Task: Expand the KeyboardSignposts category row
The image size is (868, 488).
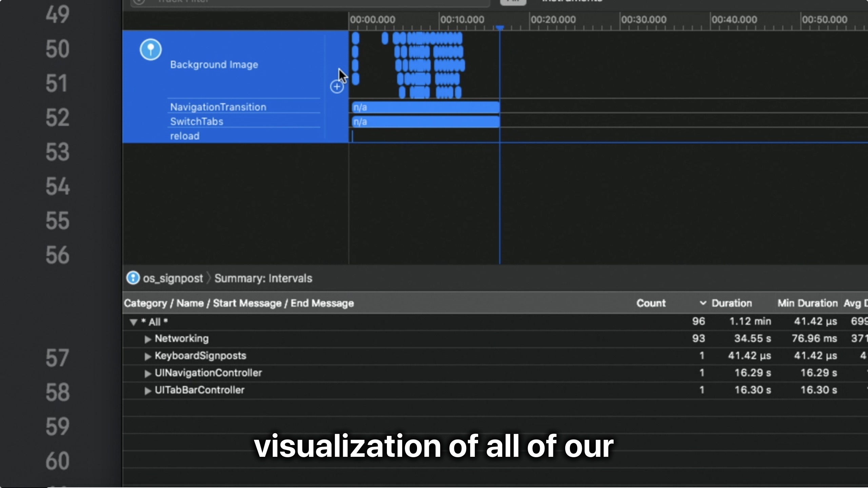Action: click(147, 356)
